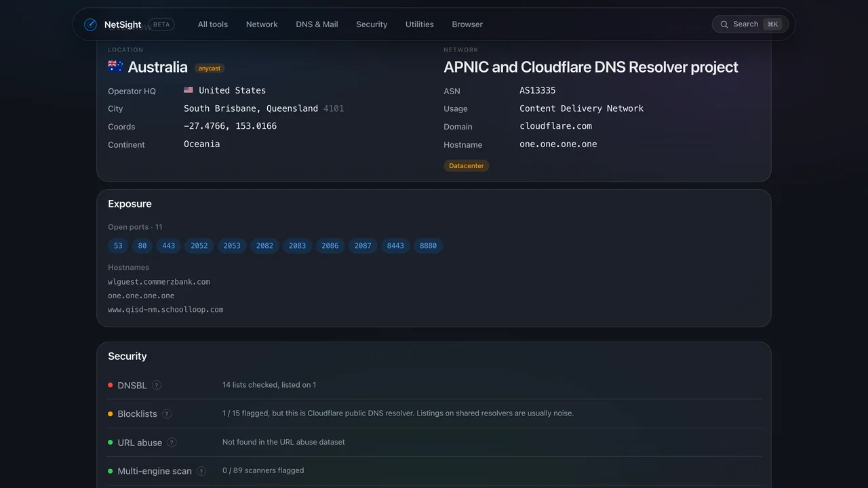Open the DNS & Mail menu
The height and width of the screenshot is (488, 868).
(317, 24)
